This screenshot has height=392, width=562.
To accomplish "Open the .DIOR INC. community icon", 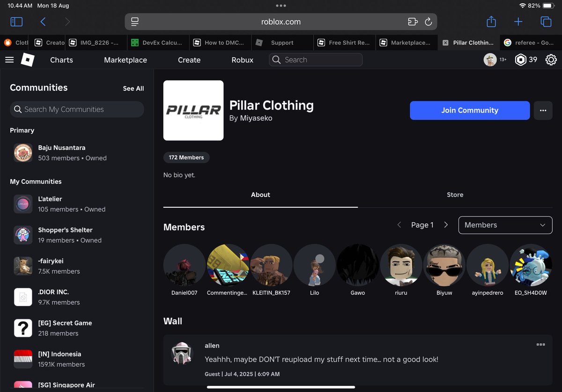I will click(x=23, y=297).
